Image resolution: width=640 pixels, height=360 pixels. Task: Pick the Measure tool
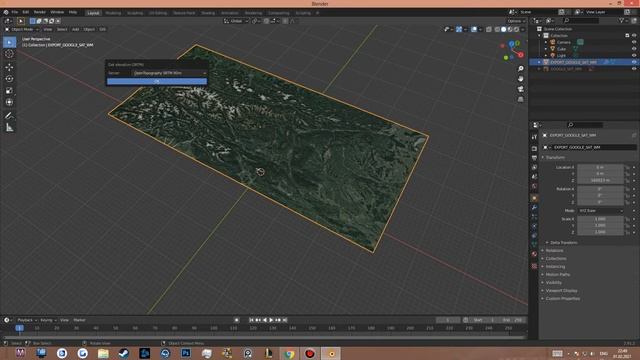coord(9,128)
